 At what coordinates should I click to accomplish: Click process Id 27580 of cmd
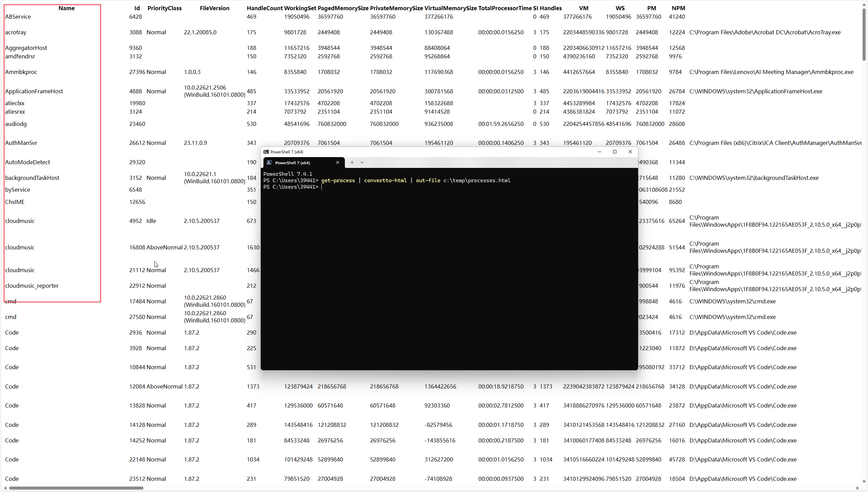(x=137, y=317)
